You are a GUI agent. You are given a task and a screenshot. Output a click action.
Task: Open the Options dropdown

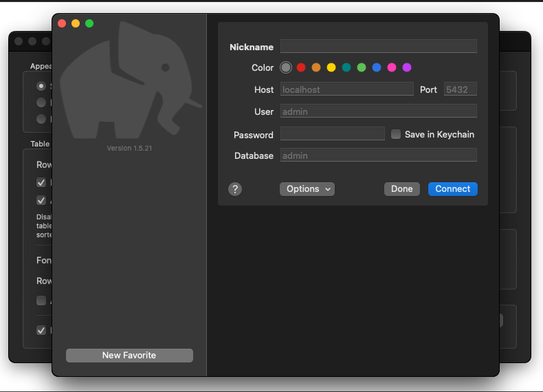(x=307, y=189)
